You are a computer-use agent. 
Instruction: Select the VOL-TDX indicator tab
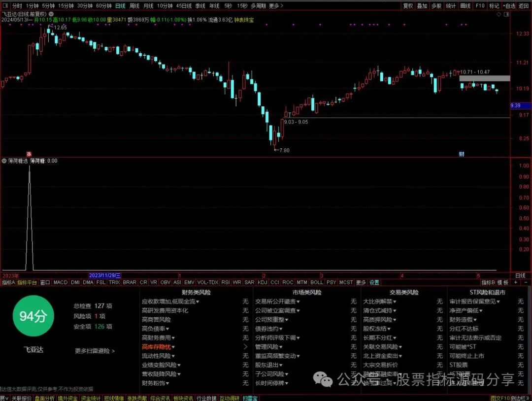click(208, 282)
